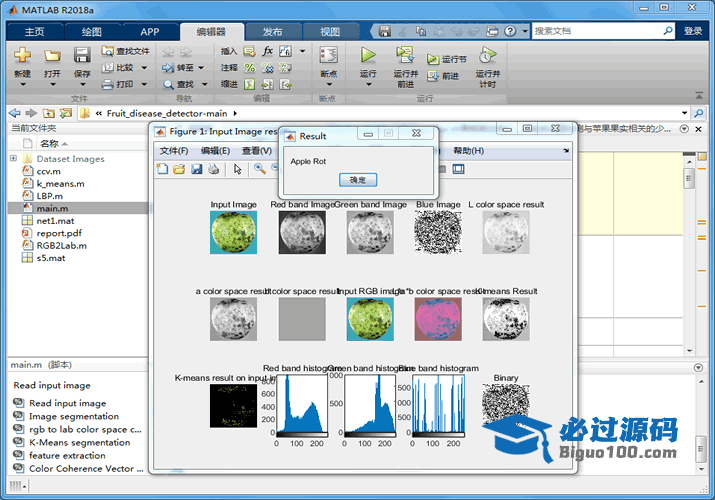Click the login button at top right
The width and height of the screenshot is (715, 500).
(693, 31)
